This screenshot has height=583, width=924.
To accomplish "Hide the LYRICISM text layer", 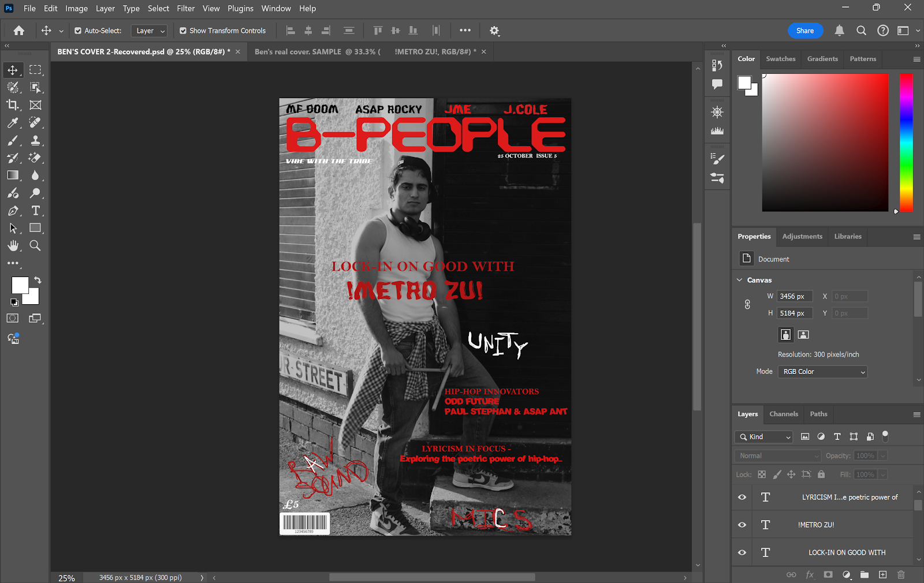I will click(742, 497).
